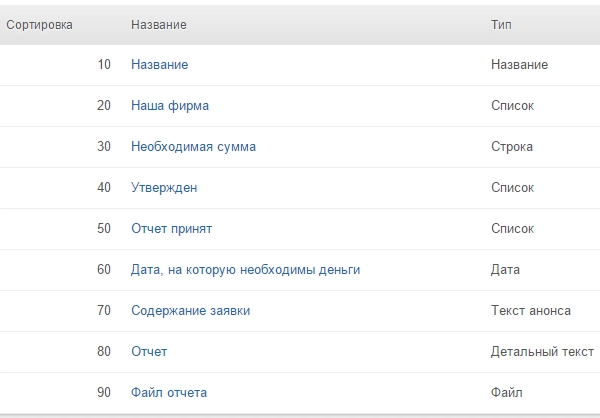The width and height of the screenshot is (600, 418).
Task: Open the Наша фирма field link
Action: (169, 106)
